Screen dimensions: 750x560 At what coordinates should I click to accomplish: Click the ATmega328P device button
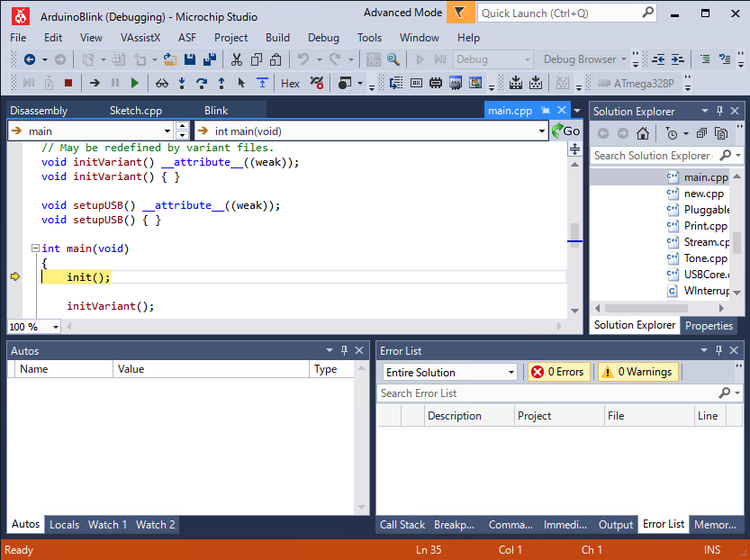pos(636,83)
